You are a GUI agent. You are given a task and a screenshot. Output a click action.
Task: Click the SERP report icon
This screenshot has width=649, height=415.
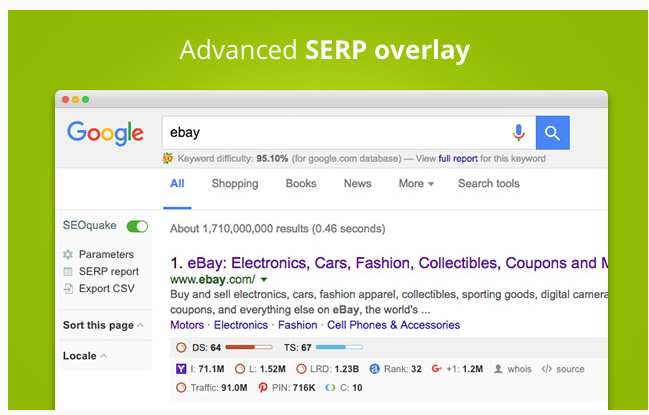pyautogui.click(x=68, y=272)
